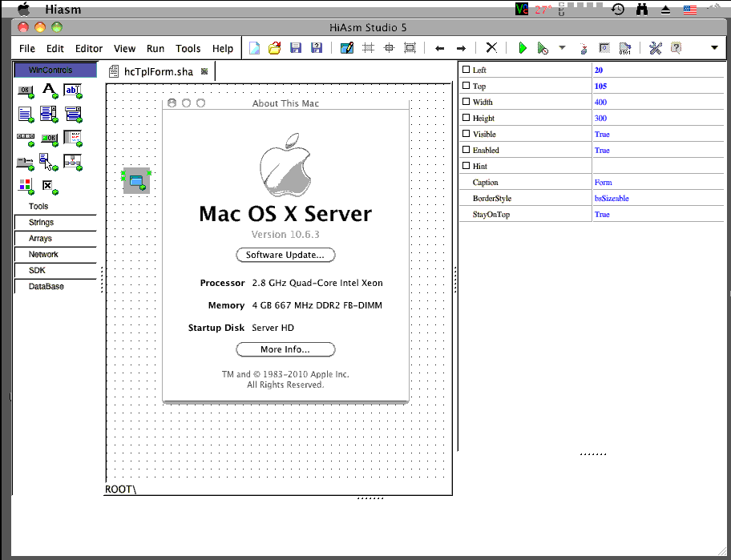The height and width of the screenshot is (560, 731).
Task: Check the box for the Hint property
Action: (x=466, y=167)
